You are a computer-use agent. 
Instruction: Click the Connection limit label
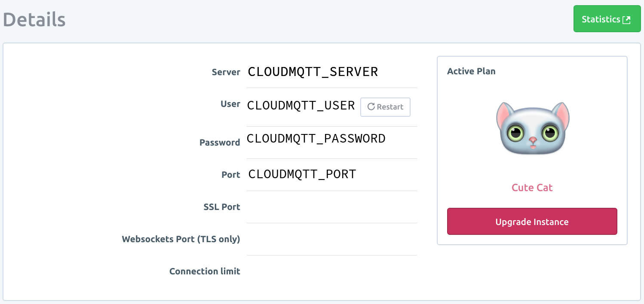click(205, 271)
